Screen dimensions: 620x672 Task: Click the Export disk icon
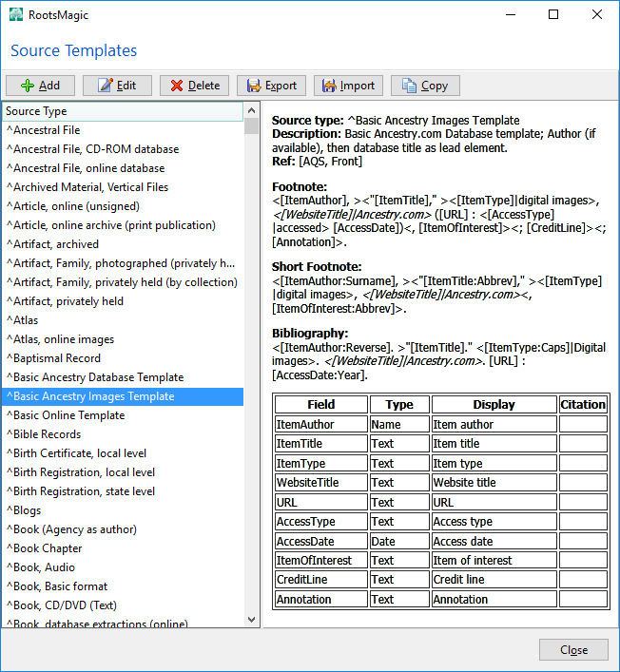(254, 86)
